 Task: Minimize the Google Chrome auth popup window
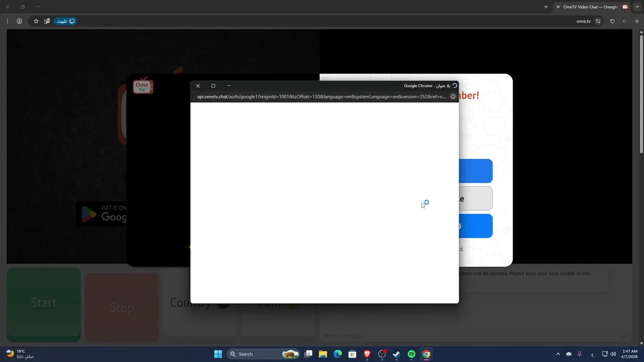(228, 86)
